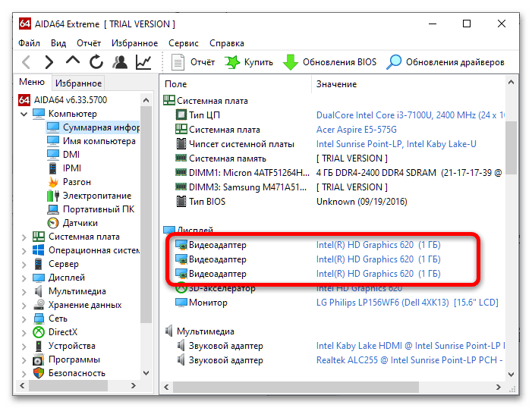Expand the Мультимедиа tree node in the sidebar
Image resolution: width=532 pixels, height=408 pixels.
(x=24, y=292)
